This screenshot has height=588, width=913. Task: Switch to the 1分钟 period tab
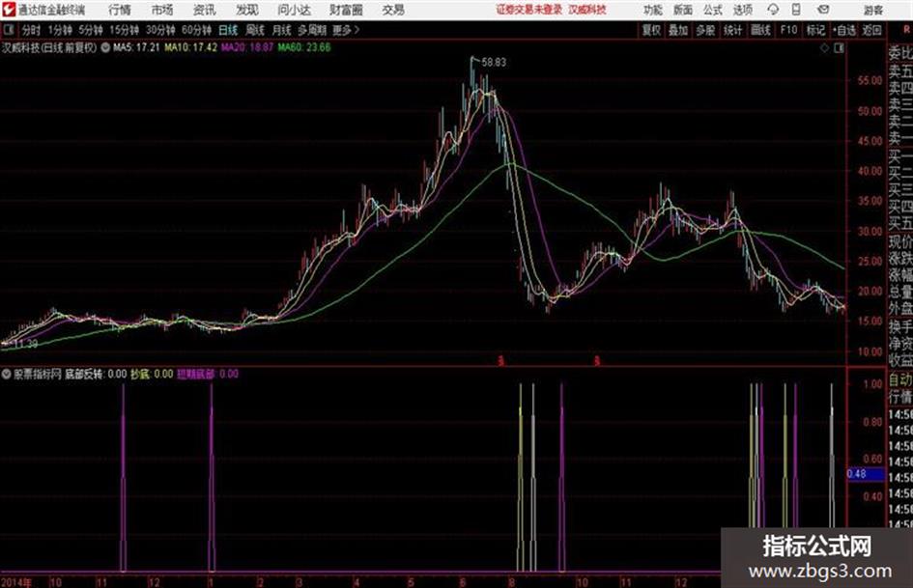click(60, 30)
